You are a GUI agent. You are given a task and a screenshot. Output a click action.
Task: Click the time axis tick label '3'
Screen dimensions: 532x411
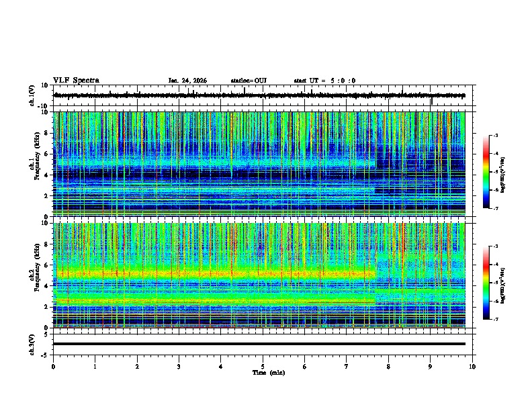click(x=179, y=367)
